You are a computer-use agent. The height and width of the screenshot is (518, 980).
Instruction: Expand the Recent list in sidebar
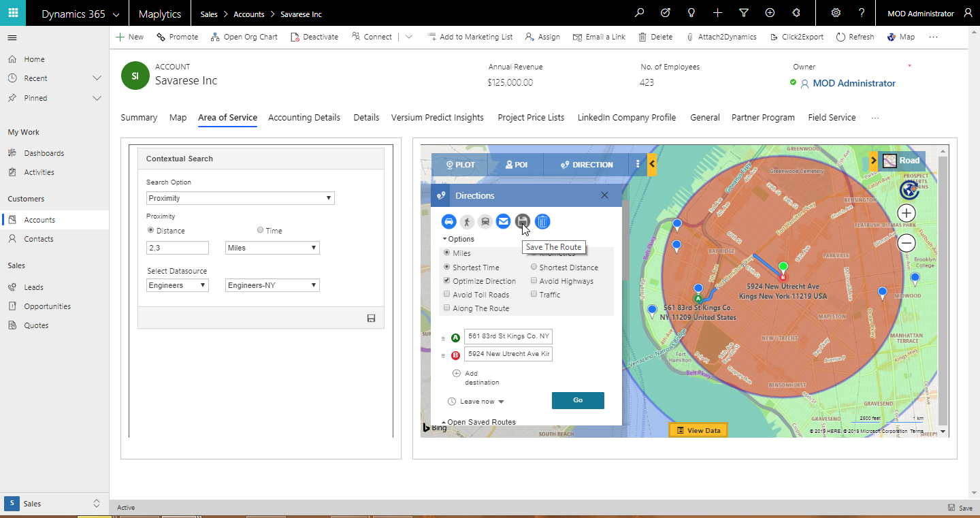pos(97,78)
